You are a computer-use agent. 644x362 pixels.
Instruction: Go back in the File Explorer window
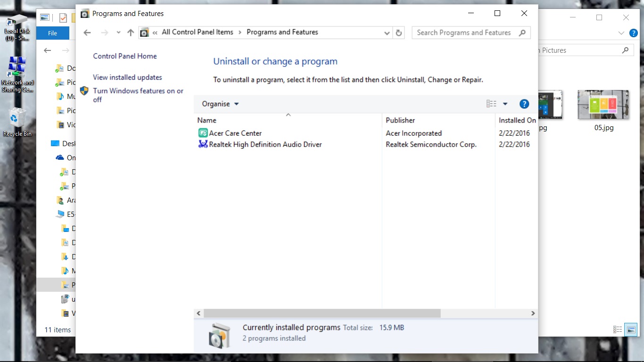click(47, 50)
